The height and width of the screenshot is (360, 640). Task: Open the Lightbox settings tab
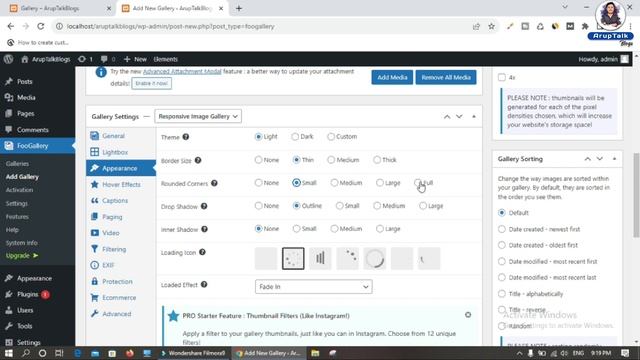pyautogui.click(x=115, y=152)
